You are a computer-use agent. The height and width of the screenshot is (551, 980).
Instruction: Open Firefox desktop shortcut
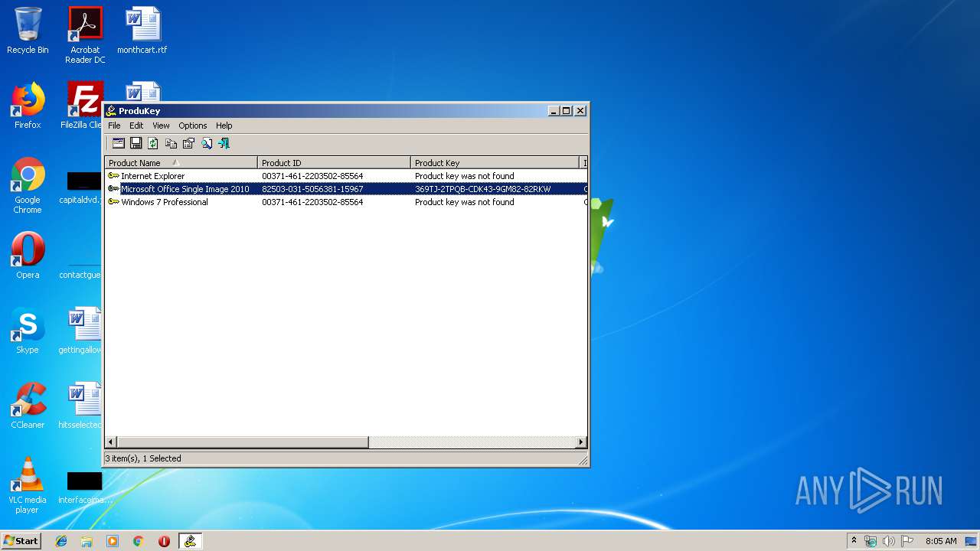28,106
